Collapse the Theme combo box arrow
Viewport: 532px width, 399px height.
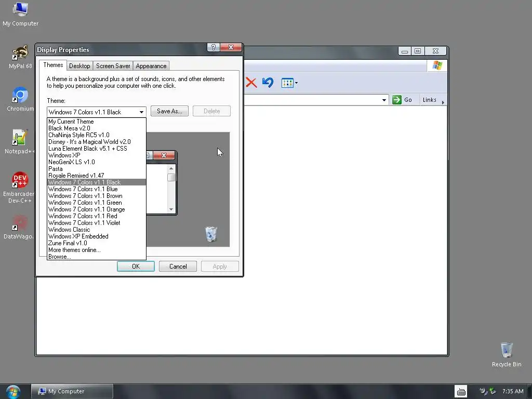pos(141,112)
